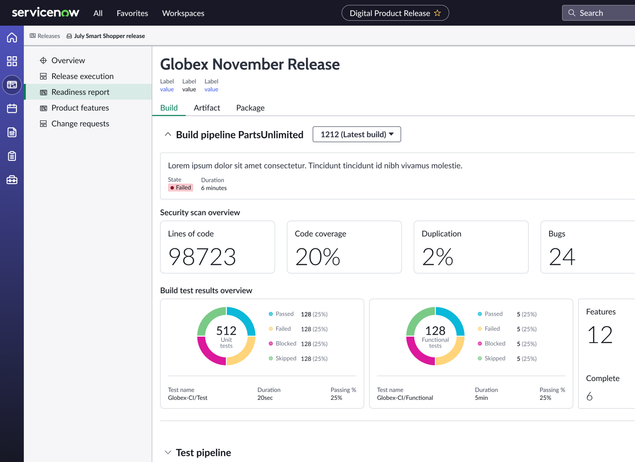Click Passed legend dot in Unit tests
The height and width of the screenshot is (462, 635).
point(271,314)
